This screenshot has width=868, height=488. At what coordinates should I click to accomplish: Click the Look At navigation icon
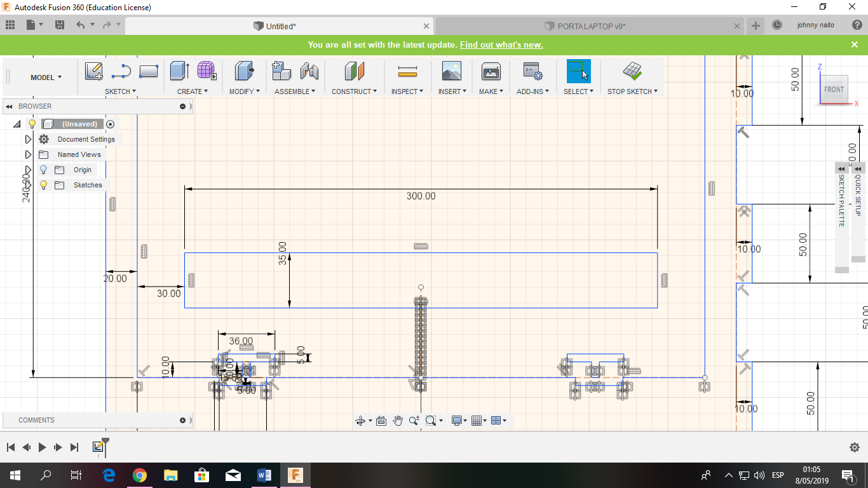[381, 421]
